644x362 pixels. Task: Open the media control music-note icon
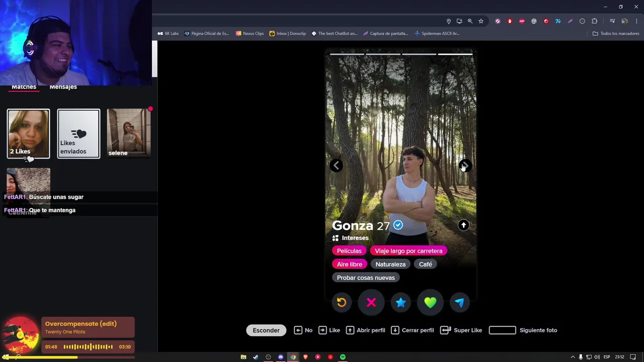612,21
